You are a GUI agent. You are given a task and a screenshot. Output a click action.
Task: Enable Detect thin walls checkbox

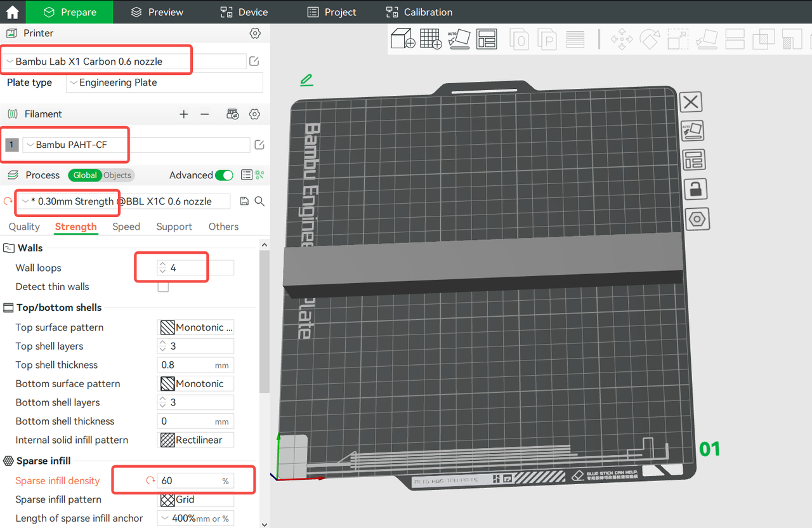click(x=163, y=287)
